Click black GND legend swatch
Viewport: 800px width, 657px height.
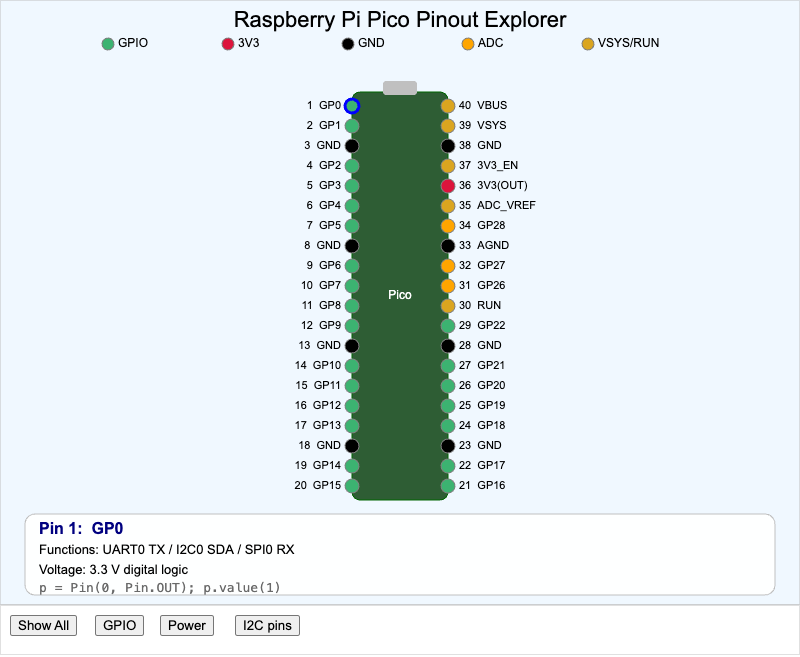click(x=348, y=44)
